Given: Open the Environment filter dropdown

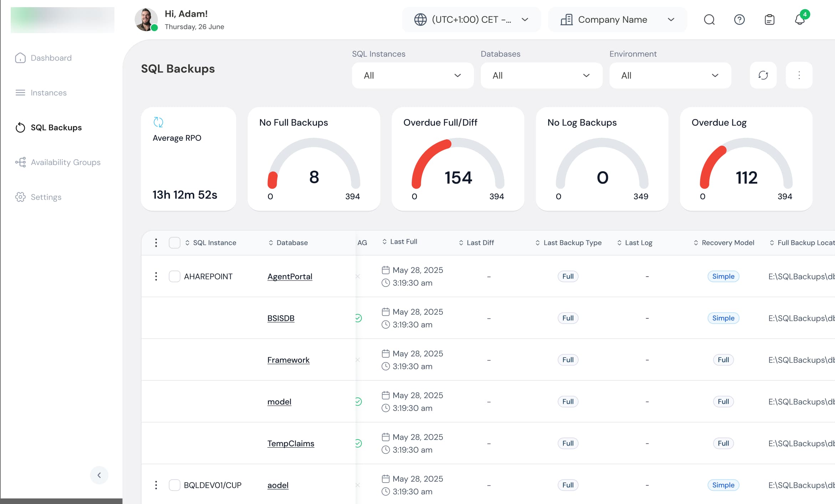Looking at the screenshot, I should point(670,75).
